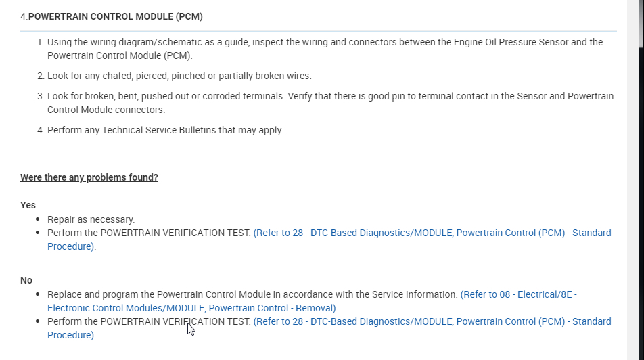This screenshot has width=644, height=360.
Task: Click step 4 about Technical Service Bulletins
Action: 165,130
